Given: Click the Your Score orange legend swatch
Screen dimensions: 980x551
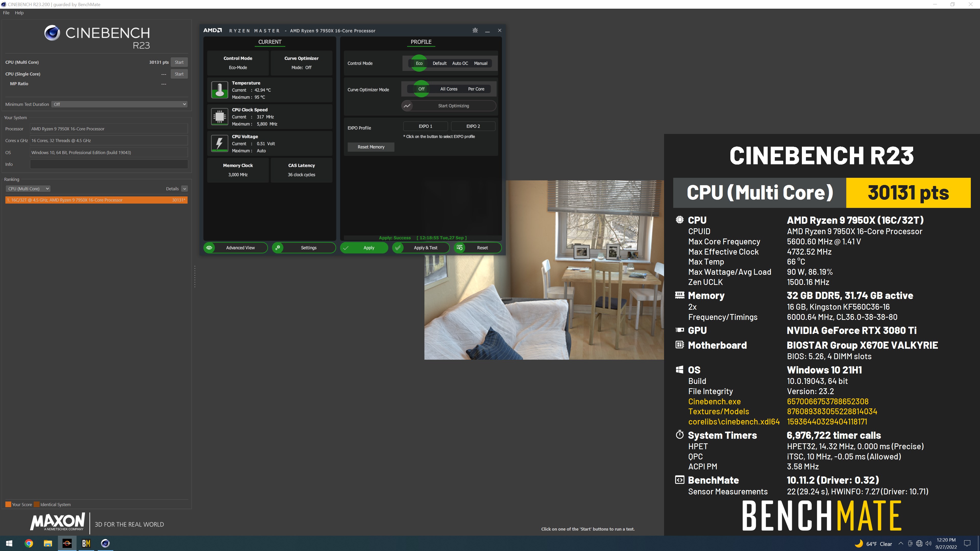Looking at the screenshot, I should coord(8,505).
